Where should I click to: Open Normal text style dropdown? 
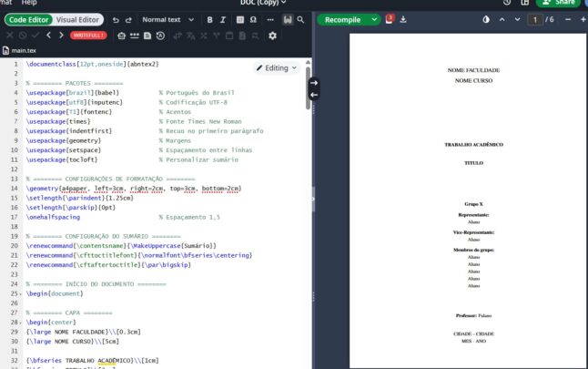[x=166, y=19]
